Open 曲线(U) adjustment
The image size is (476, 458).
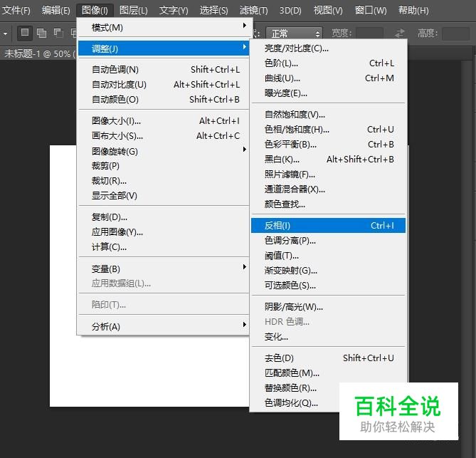point(328,78)
